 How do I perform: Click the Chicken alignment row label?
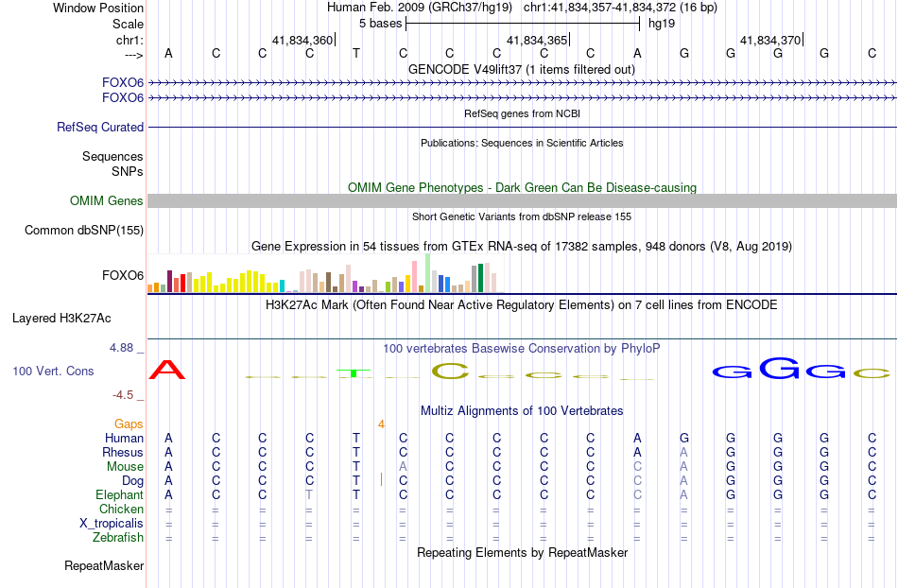point(121,510)
